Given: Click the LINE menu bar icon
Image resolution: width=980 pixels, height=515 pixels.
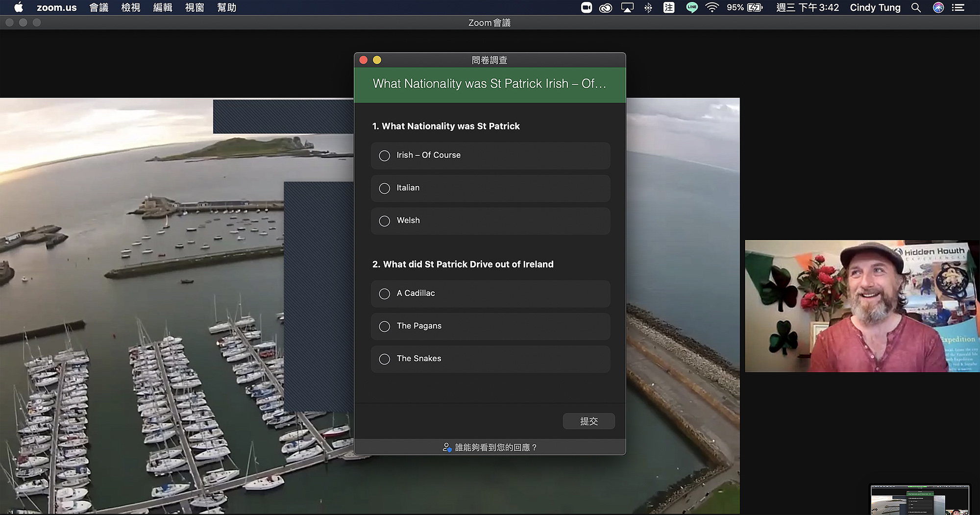Looking at the screenshot, I should [x=692, y=7].
